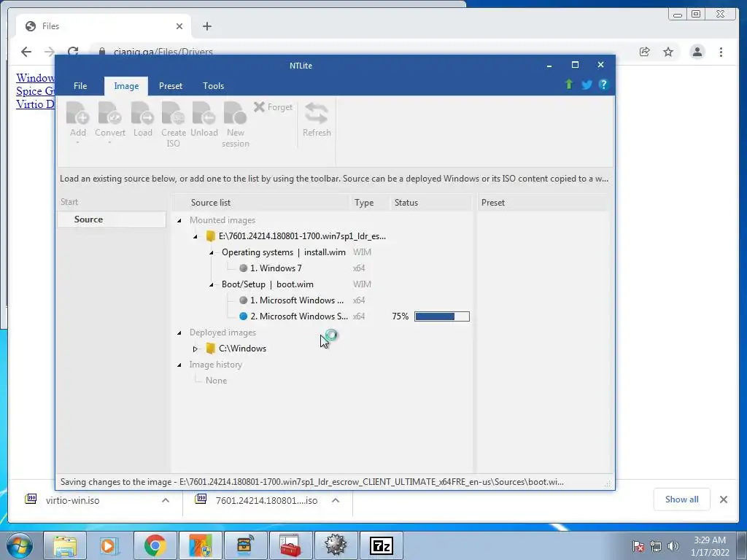Click the green update arrow icon
This screenshot has width=747, height=560.
coord(569,85)
